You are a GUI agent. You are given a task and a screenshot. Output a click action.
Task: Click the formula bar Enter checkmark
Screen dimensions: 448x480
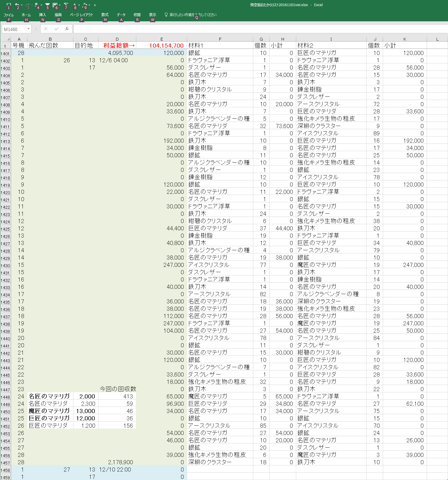[x=56, y=29]
